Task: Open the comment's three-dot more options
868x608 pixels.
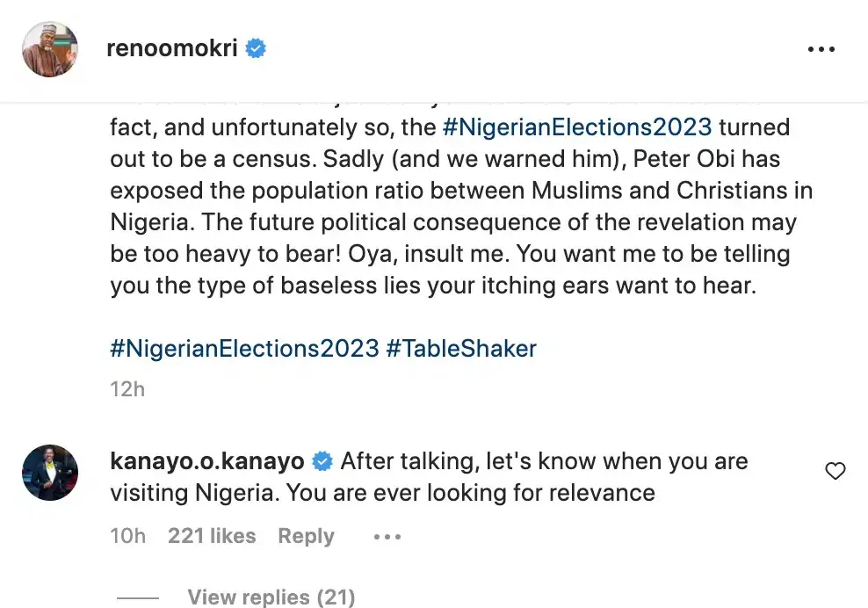Action: pos(387,537)
